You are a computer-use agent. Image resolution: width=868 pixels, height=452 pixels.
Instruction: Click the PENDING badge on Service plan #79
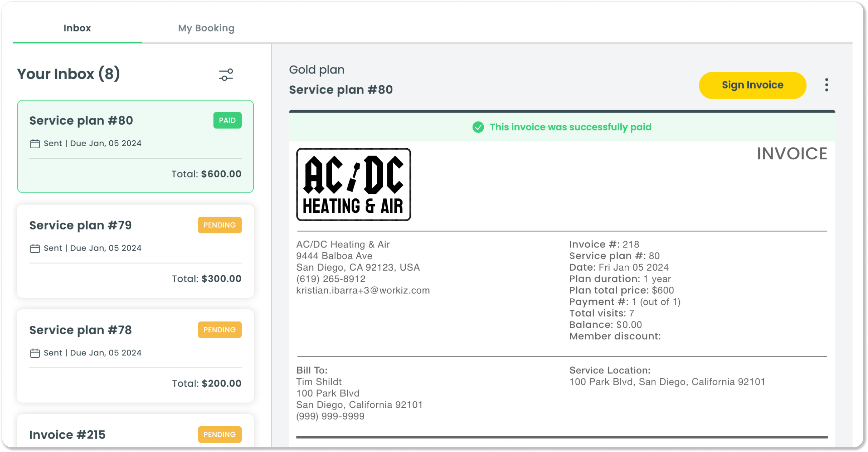pyautogui.click(x=220, y=225)
